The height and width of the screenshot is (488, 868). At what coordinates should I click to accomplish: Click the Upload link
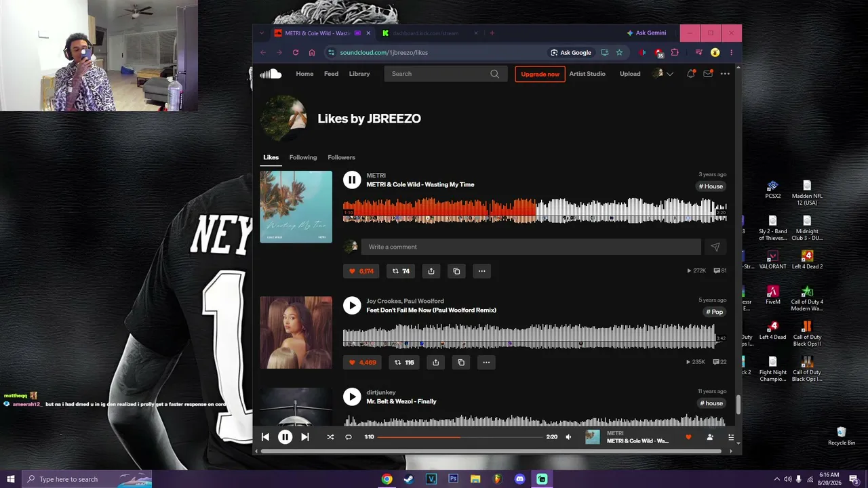pyautogui.click(x=630, y=74)
